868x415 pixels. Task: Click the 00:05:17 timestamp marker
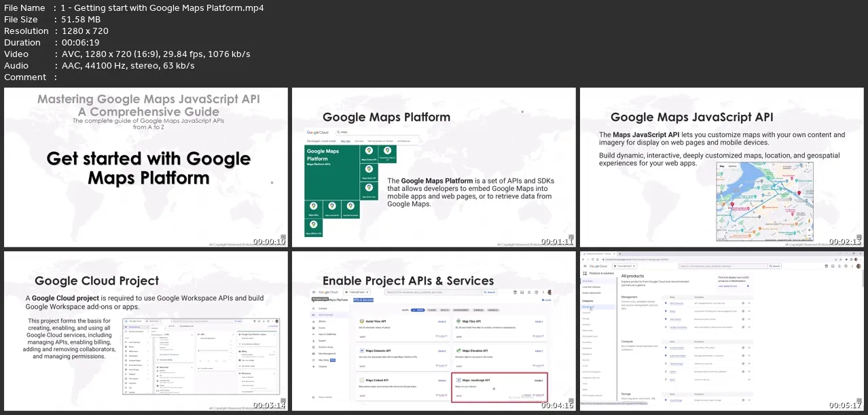pyautogui.click(x=846, y=405)
